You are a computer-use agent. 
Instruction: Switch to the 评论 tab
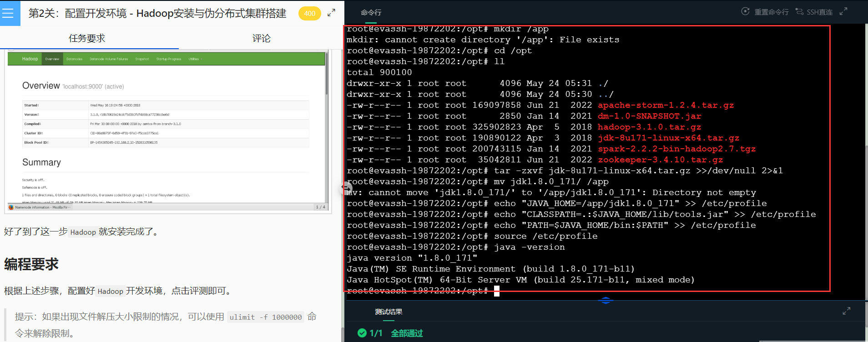click(262, 38)
